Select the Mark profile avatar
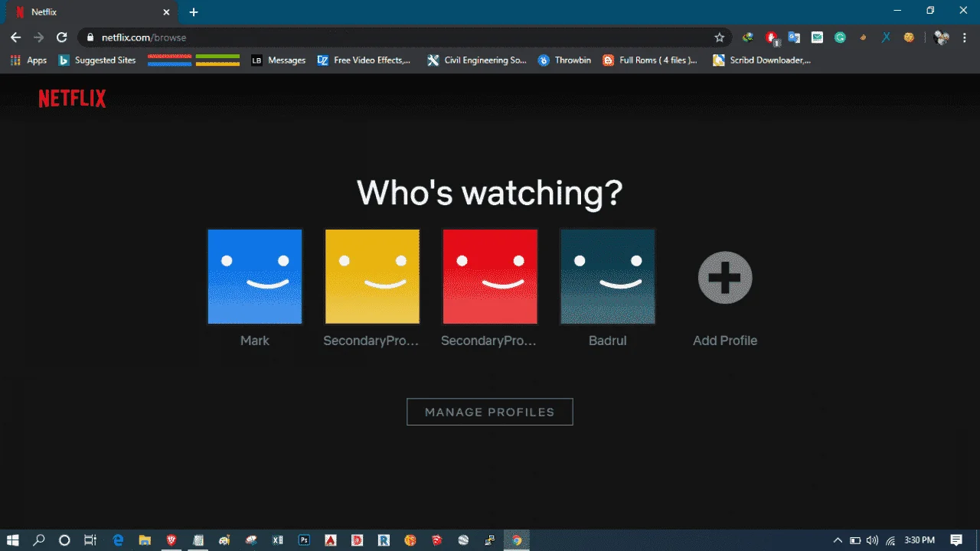Image resolution: width=980 pixels, height=551 pixels. tap(255, 276)
